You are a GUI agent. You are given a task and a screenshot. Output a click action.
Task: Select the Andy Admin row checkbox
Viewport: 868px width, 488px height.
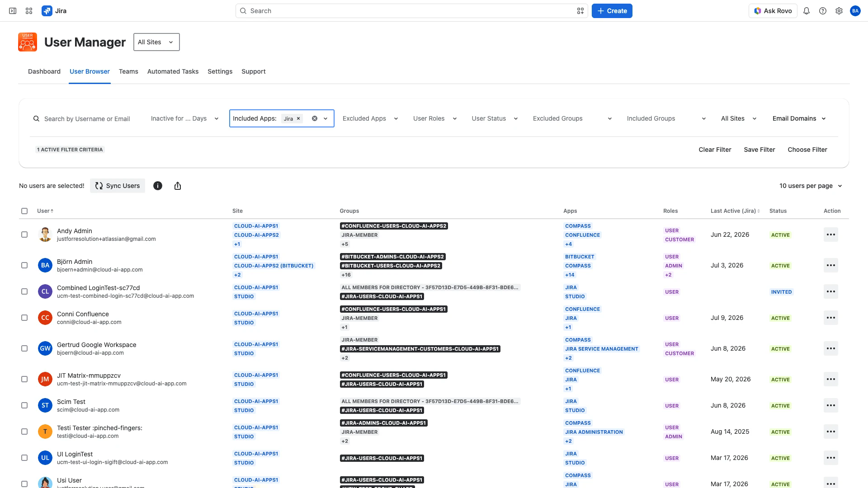click(24, 235)
